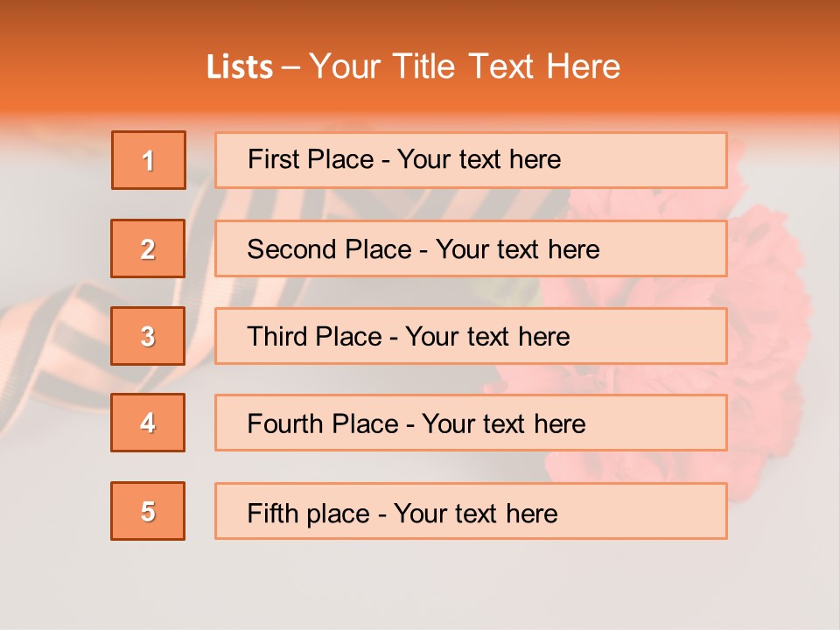The height and width of the screenshot is (630, 840).
Task: Select the Third Place text bar
Action: tap(471, 336)
